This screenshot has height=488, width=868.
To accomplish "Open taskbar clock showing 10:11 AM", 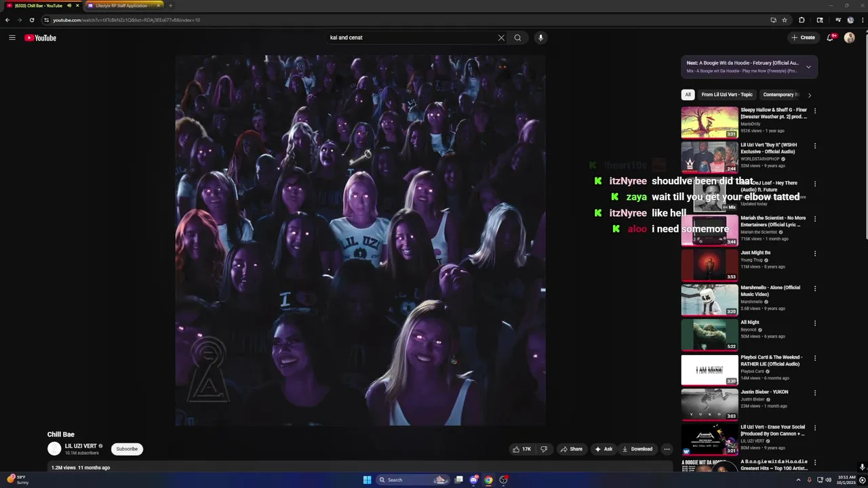I will (x=846, y=480).
